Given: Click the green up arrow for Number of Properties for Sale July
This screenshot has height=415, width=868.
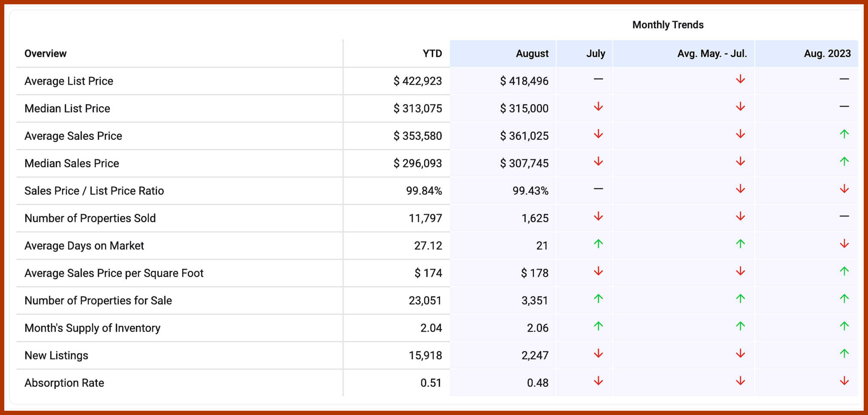Looking at the screenshot, I should 598,299.
